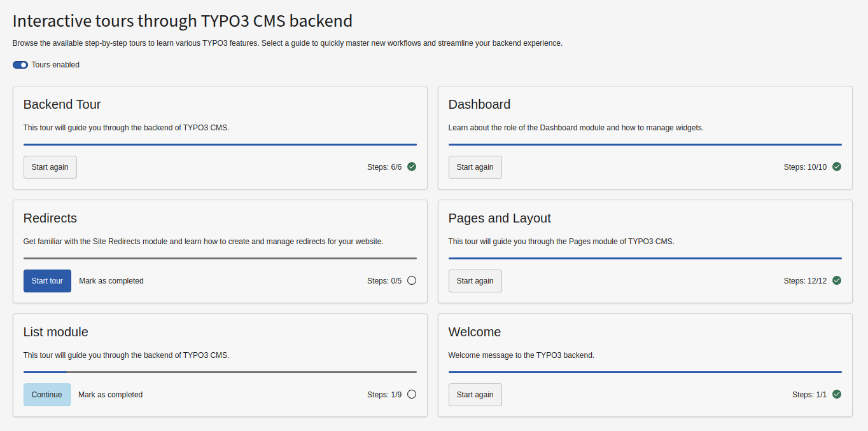Click the intro paragraph starting 'Browse the available'
This screenshot has width=868, height=431.
click(x=288, y=43)
